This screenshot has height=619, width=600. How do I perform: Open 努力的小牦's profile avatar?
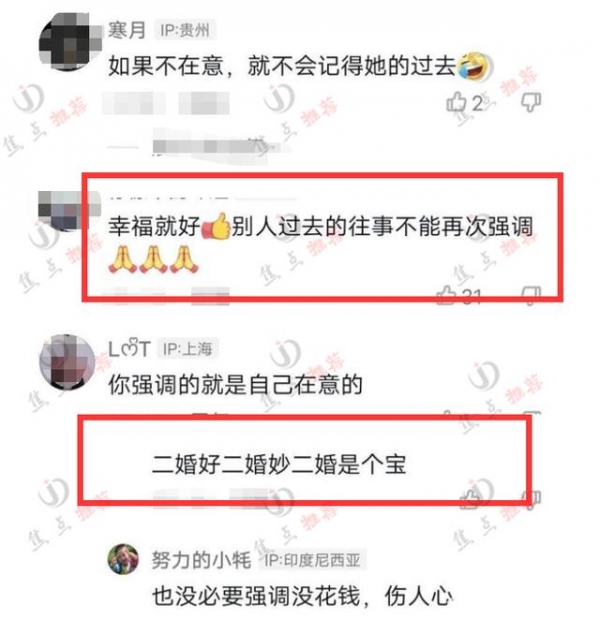[123, 559]
